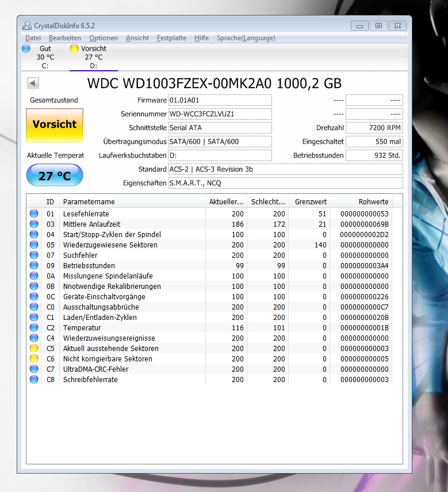Maximize the CrystalDiskInfo window
Image resolution: width=448 pixels, height=492 pixels.
(379, 26)
